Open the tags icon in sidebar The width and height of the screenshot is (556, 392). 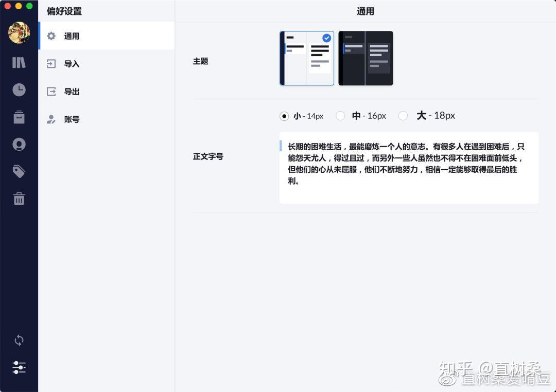pos(19,171)
